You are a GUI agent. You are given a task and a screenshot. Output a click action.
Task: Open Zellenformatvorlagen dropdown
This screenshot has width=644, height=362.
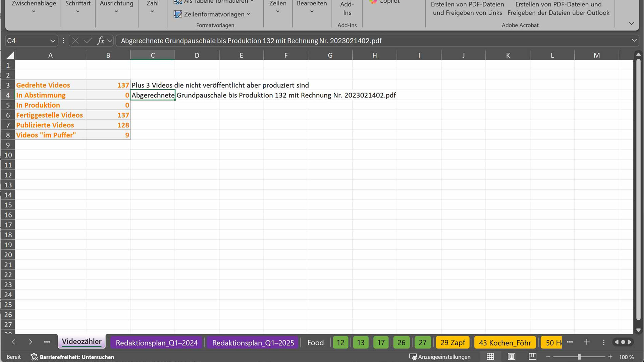point(212,14)
